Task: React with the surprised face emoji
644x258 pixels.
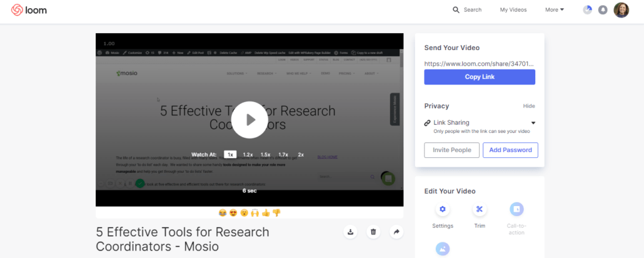Action: click(244, 213)
